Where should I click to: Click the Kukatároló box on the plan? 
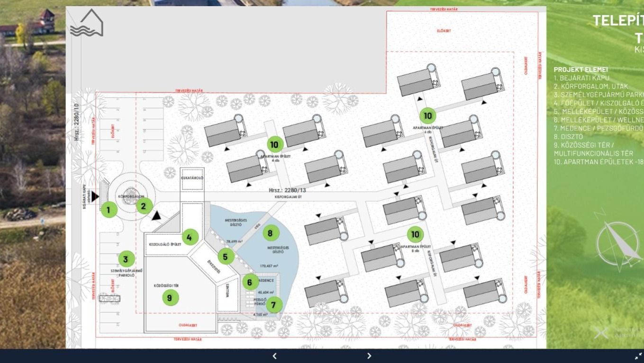[192, 178]
